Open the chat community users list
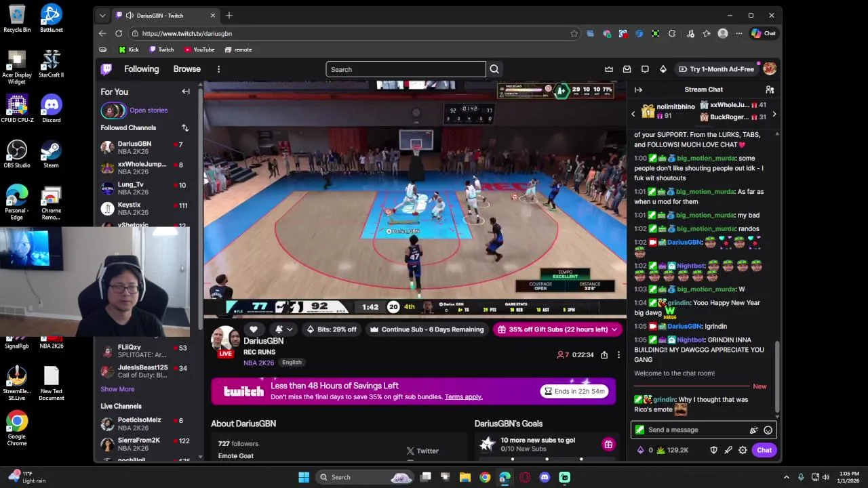The image size is (868, 488). point(770,89)
